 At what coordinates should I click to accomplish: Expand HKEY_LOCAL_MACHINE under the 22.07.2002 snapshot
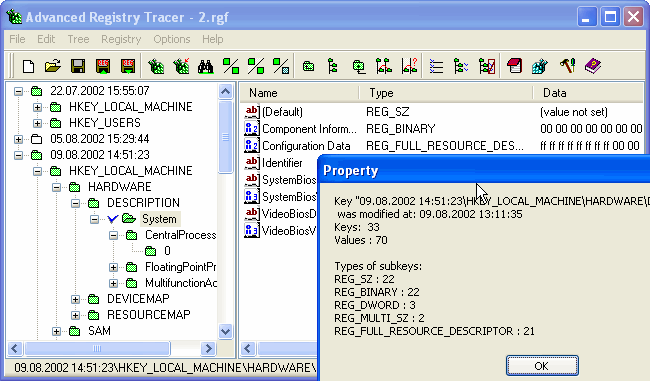point(37,107)
